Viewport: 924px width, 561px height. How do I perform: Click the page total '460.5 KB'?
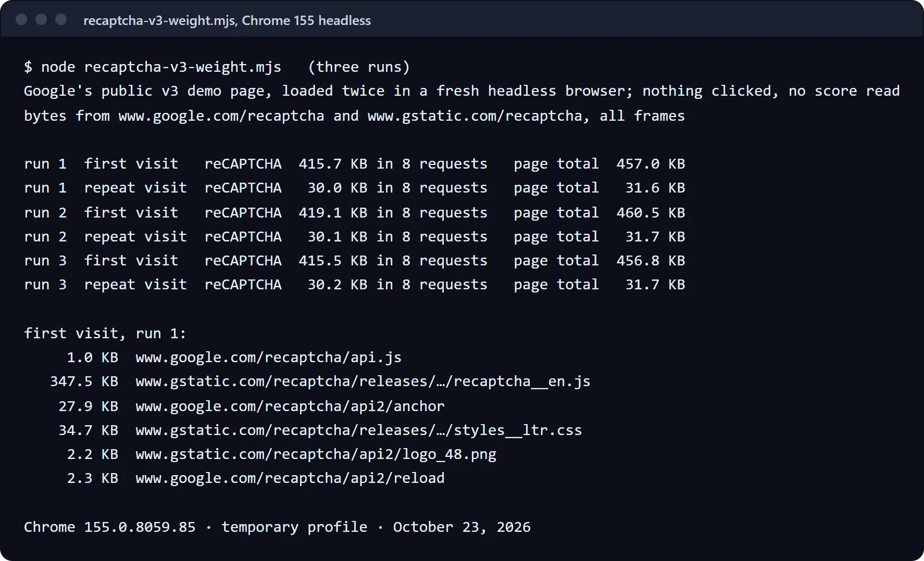click(651, 212)
